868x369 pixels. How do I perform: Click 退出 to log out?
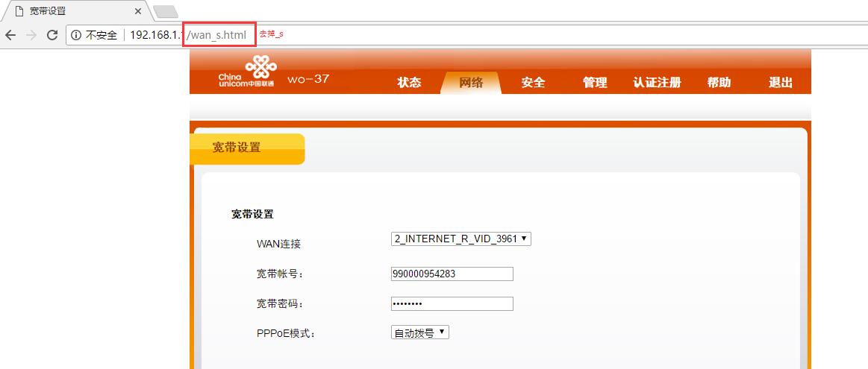(x=781, y=83)
